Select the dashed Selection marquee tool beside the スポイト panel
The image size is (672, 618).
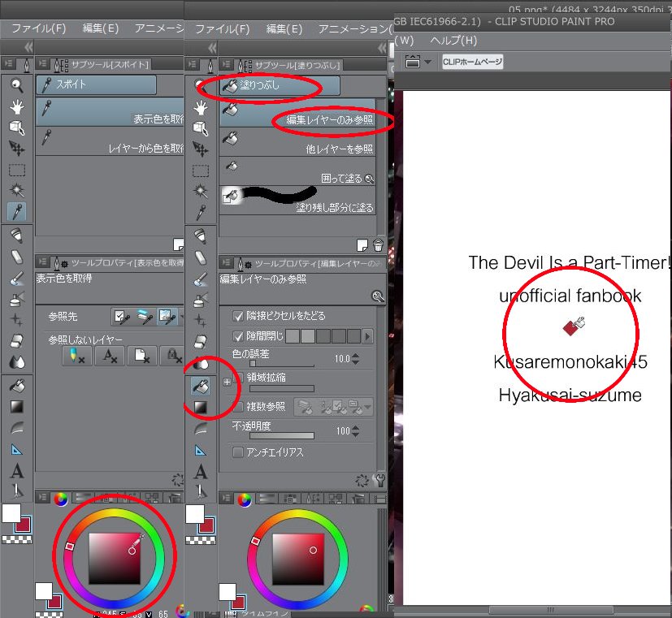[x=17, y=170]
